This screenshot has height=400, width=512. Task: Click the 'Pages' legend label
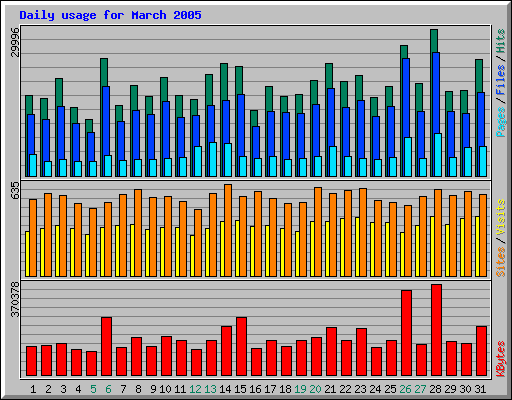(501, 122)
